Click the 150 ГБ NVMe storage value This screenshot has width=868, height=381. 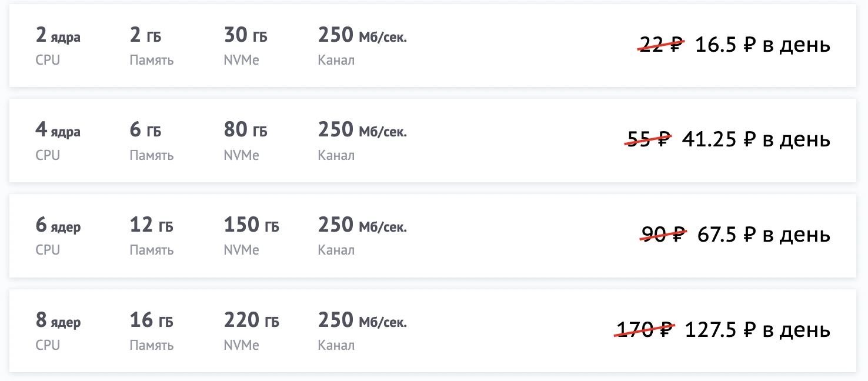pos(251,226)
